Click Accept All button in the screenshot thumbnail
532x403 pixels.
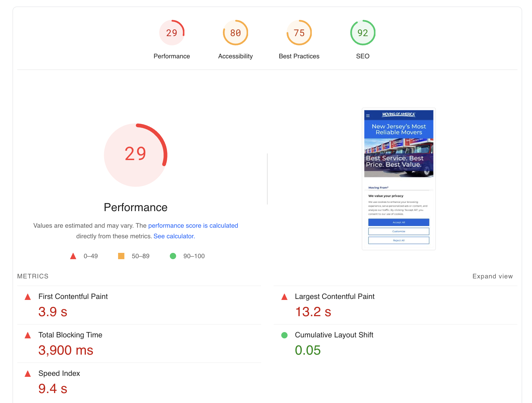399,222
